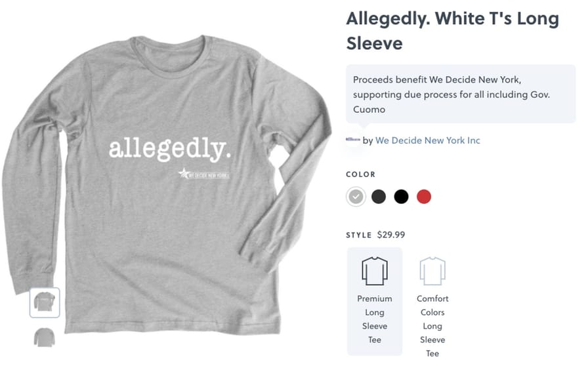Click the star logo printed on the shirt
Viewport: 588px width, 370px height.
(184, 173)
